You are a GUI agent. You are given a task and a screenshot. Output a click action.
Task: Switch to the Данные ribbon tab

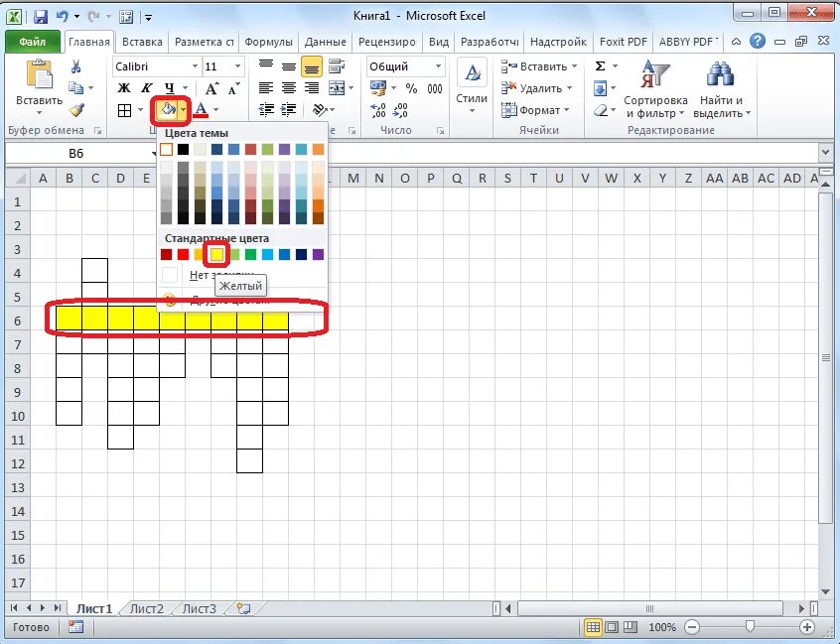click(326, 42)
